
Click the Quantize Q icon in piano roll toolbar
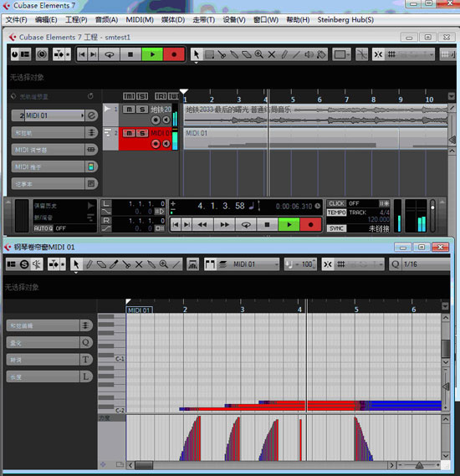[395, 264]
